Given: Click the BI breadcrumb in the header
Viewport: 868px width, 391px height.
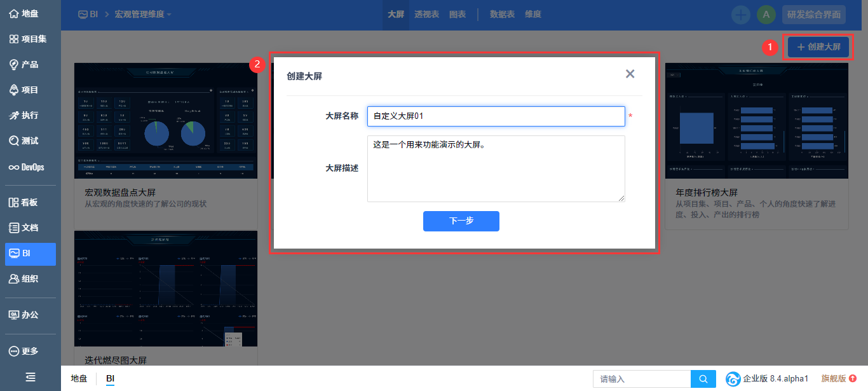Looking at the screenshot, I should 88,14.
